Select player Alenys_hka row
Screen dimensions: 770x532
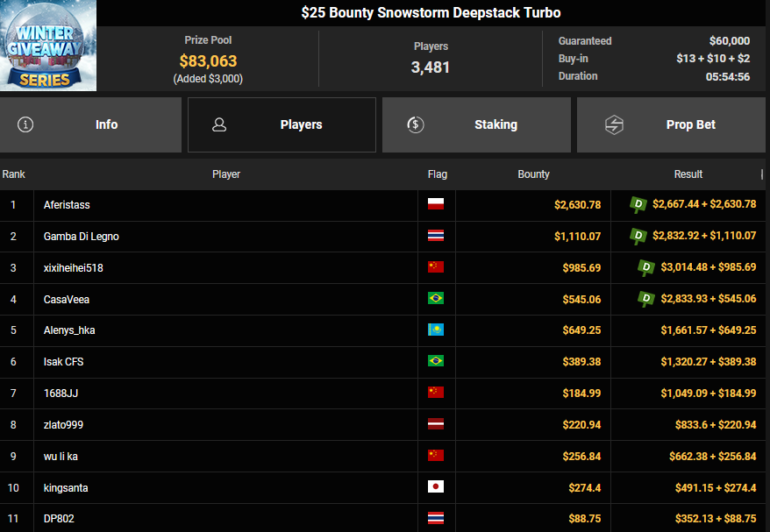coord(69,330)
